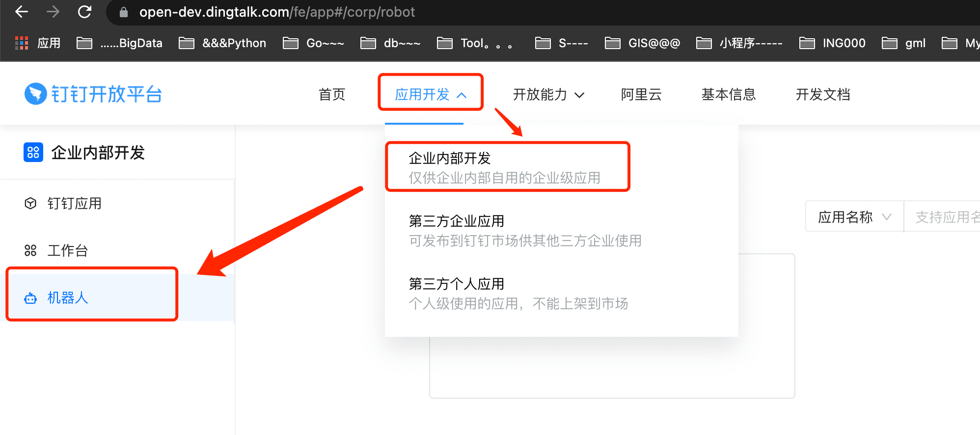Screen dimensions: 980x435
Task: Click the DingTalk app cube icon
Action: pyautogui.click(x=30, y=203)
